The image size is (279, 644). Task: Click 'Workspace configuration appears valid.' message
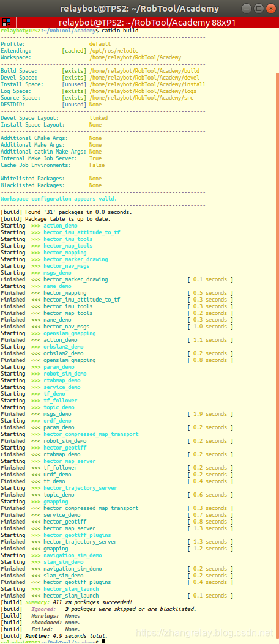[58, 199]
